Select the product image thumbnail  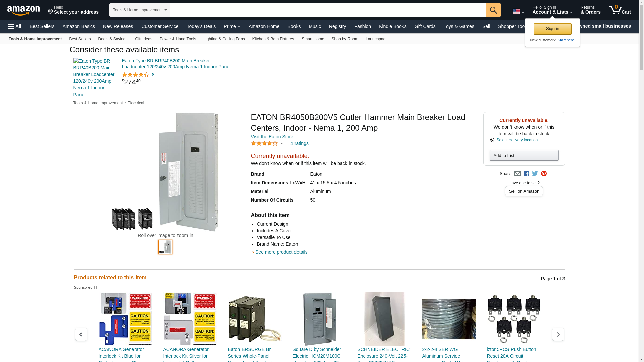click(x=165, y=247)
